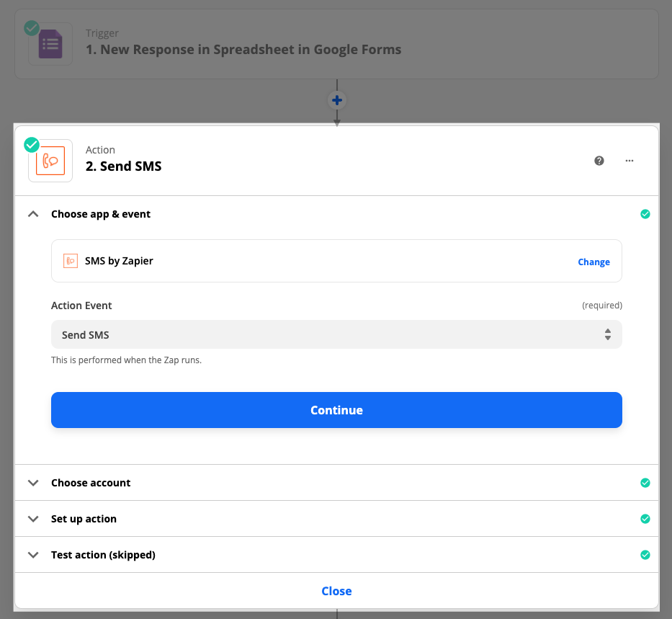Expand the Choose account section
Screen dimensions: 672x619
[33, 483]
